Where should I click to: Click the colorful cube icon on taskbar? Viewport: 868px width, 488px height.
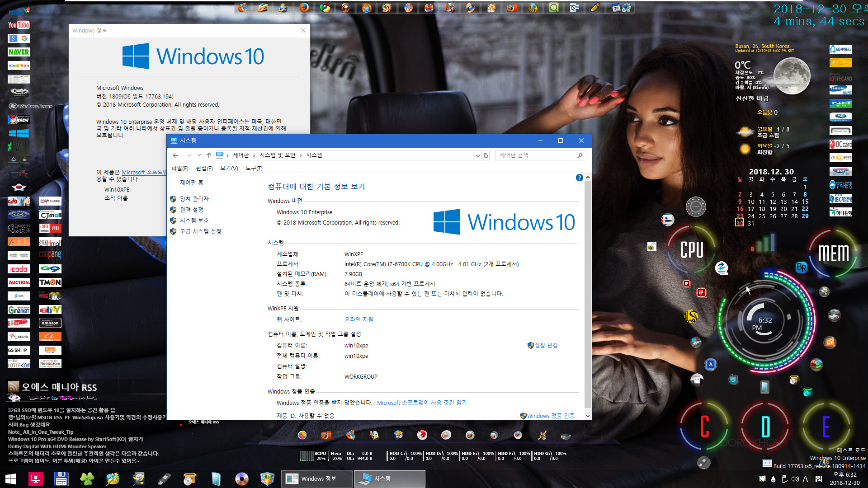pos(267,479)
